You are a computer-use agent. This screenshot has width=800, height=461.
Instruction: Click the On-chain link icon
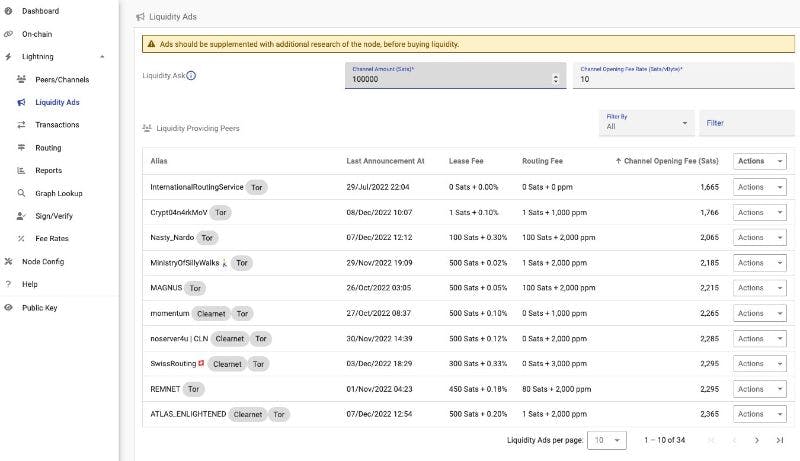pos(8,34)
